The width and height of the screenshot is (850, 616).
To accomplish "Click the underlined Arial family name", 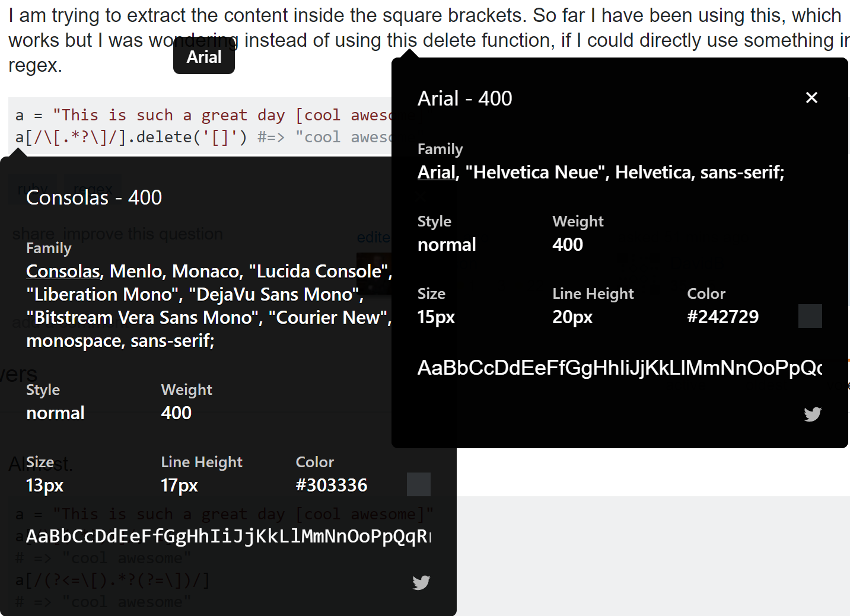I will 437,173.
